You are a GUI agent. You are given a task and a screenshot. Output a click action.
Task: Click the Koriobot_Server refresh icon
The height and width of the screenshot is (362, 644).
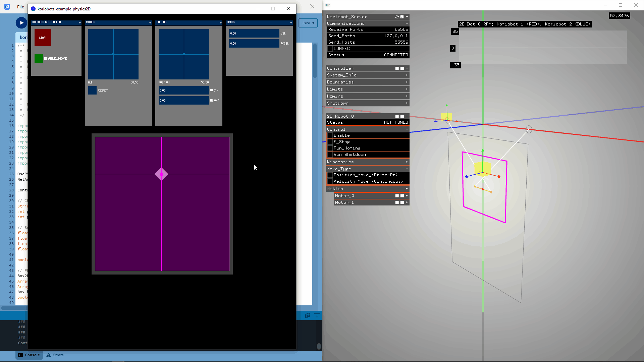coord(397,17)
